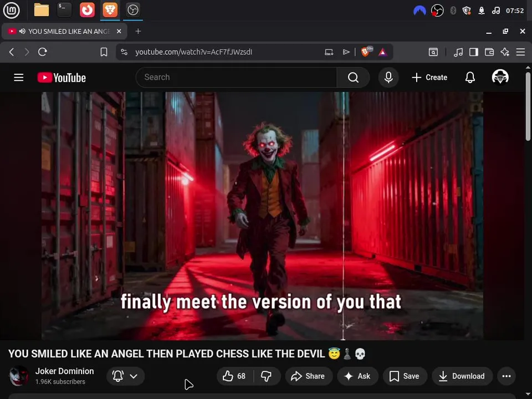This screenshot has width=532, height=399.
Task: Select the YOU SMILED LIKE AN ANGEL tab
Action: point(64,31)
